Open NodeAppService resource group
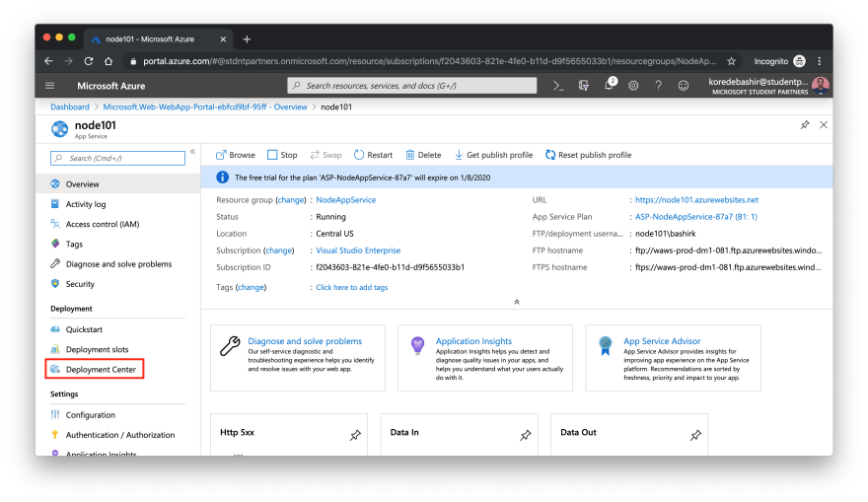This screenshot has height=502, width=868. (346, 200)
